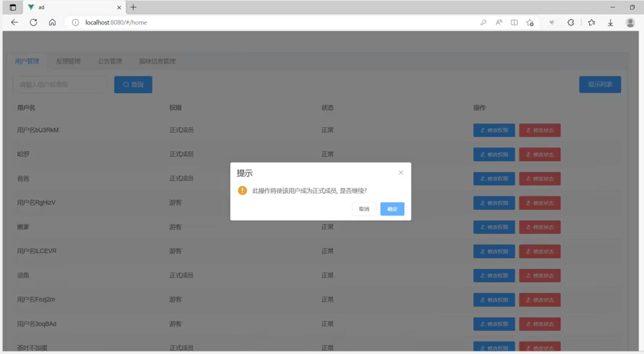The width and height of the screenshot is (644, 354).
Task: Click 修改状态 for user 须鱼
Action: (540, 275)
